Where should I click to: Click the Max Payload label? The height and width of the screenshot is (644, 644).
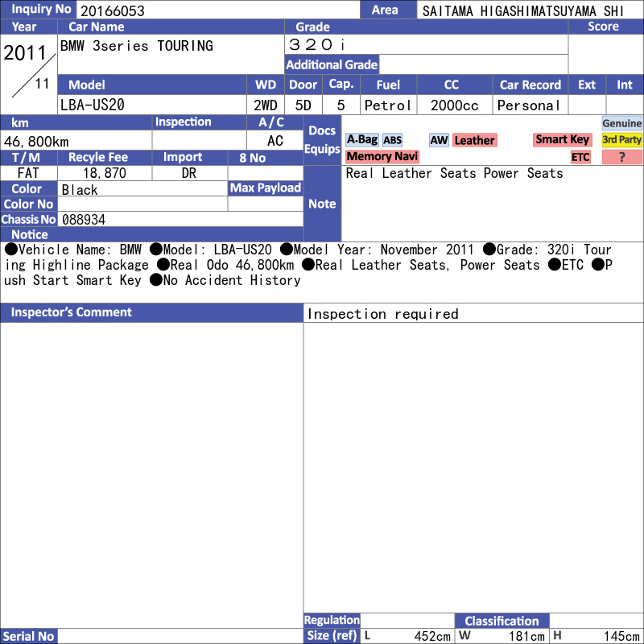tap(266, 188)
